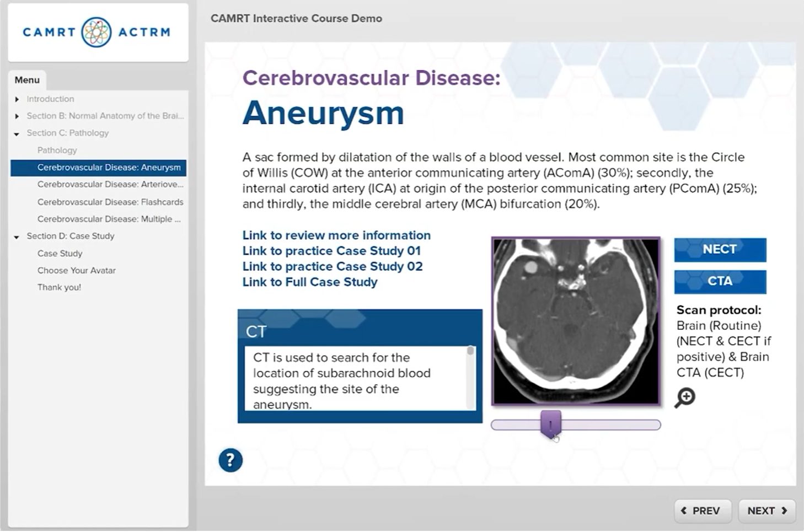Collapse Section D Case Study arrow
The image size is (804, 532).
[17, 237]
